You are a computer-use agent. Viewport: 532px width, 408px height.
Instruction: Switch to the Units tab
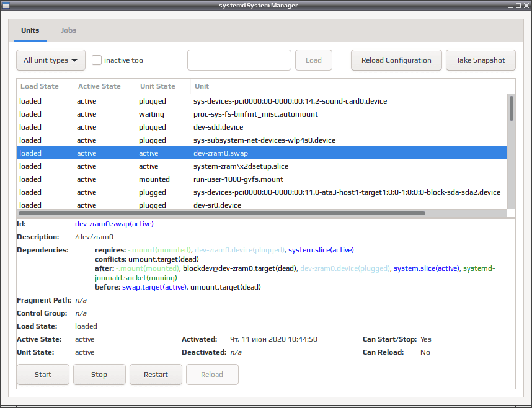click(x=30, y=30)
